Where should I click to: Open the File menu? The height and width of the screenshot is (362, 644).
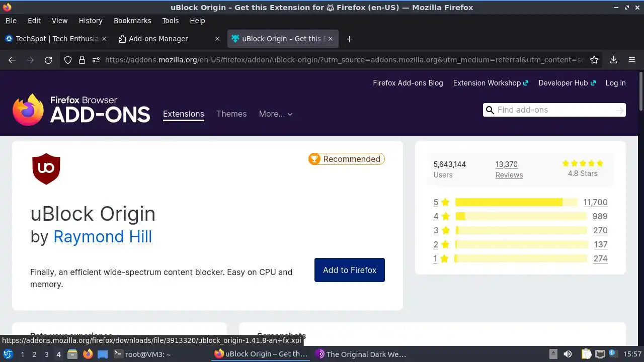click(x=11, y=21)
